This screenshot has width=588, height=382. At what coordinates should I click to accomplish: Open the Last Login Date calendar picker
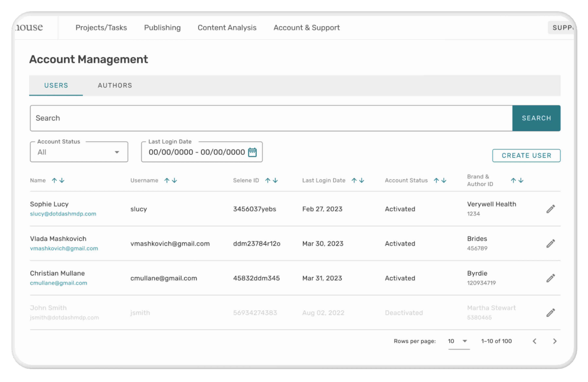(252, 152)
